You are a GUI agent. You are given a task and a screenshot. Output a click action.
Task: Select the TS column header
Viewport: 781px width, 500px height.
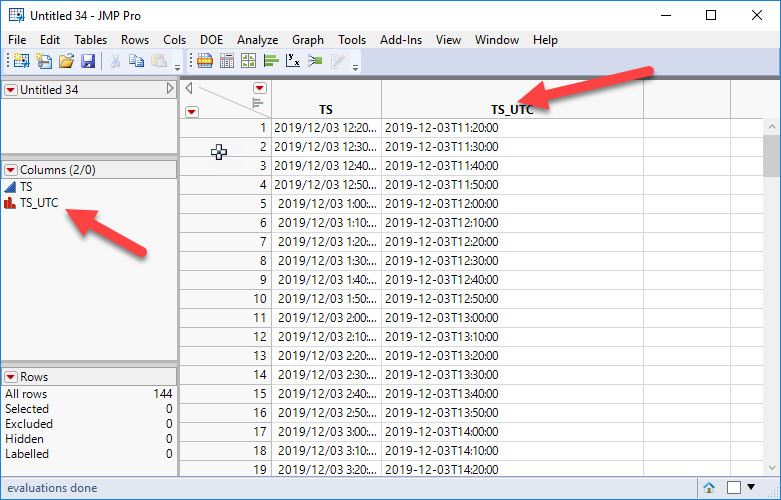click(326, 100)
